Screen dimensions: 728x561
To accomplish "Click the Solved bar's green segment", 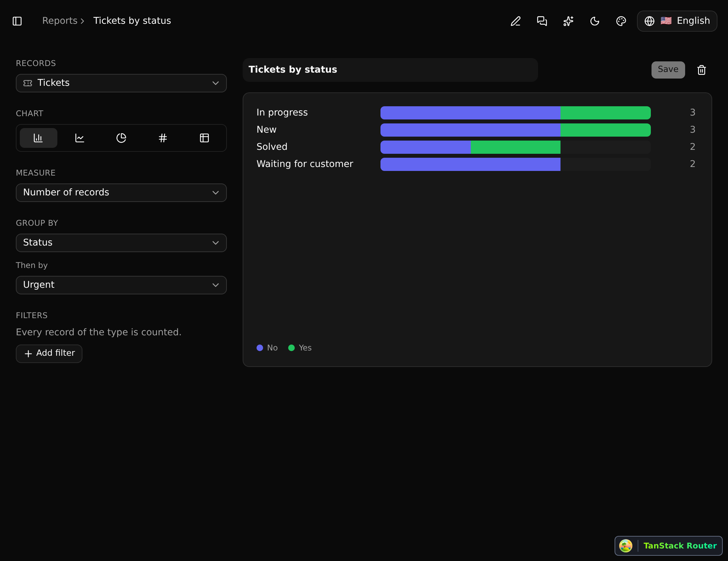I will coord(515,147).
